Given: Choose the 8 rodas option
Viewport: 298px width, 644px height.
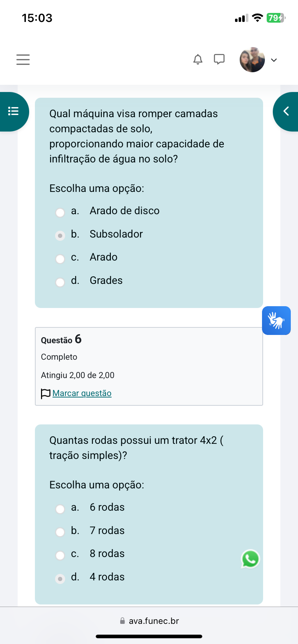Looking at the screenshot, I should click(x=60, y=555).
